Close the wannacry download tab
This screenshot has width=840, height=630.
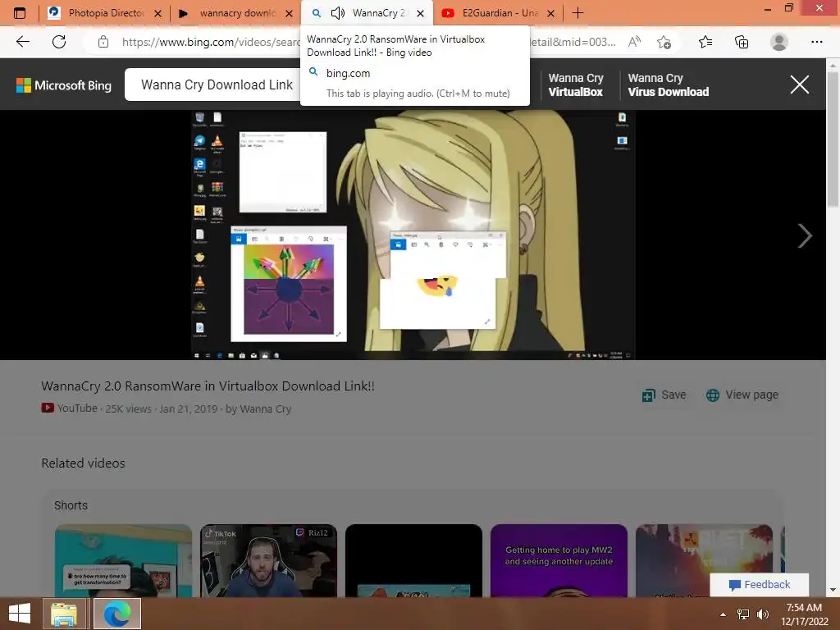tap(289, 13)
